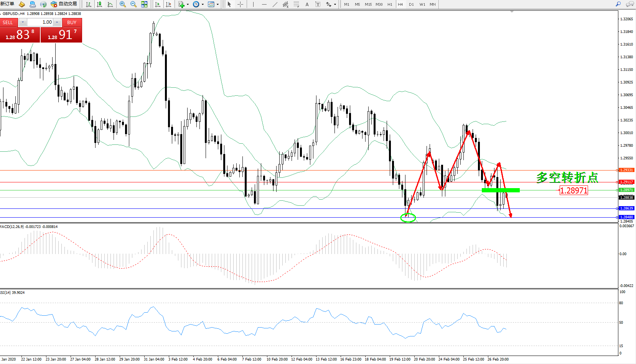Screen dimensions: 636x364
Task: Open the chart templates dropdown arrow
Action: click(x=217, y=5)
